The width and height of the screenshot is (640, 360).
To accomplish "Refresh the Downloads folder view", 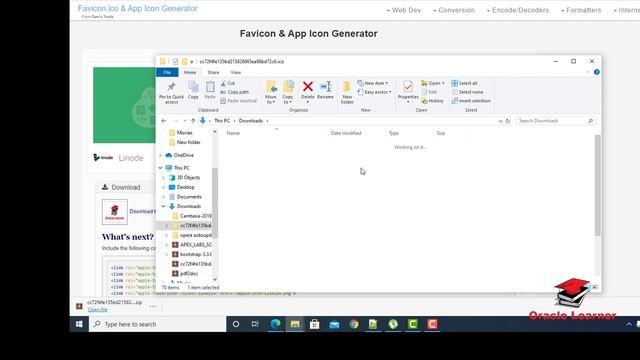I will 508,121.
